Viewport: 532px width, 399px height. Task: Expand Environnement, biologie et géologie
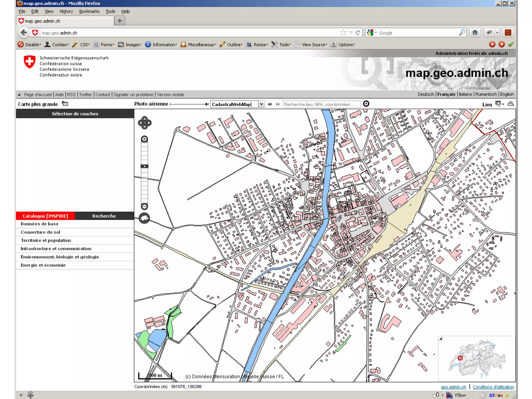(x=60, y=257)
